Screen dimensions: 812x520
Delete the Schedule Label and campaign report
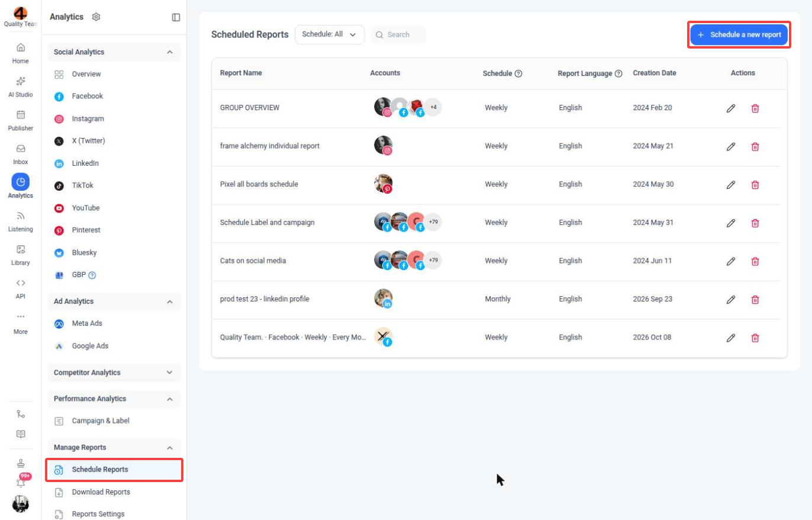(x=755, y=223)
